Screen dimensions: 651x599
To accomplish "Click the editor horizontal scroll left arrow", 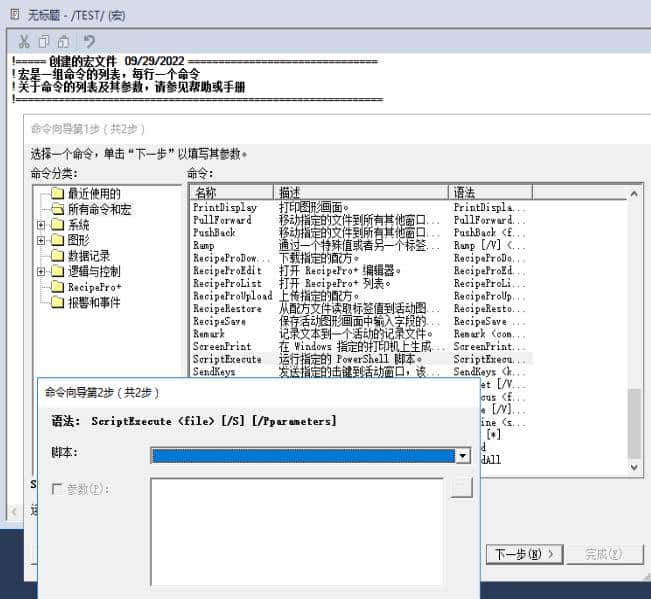I will 14,511.
